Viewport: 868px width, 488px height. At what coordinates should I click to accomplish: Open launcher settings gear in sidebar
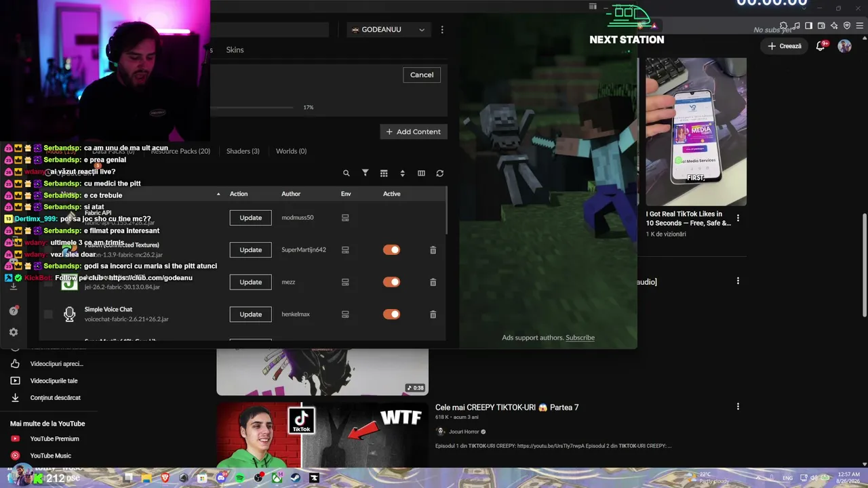(x=14, y=332)
